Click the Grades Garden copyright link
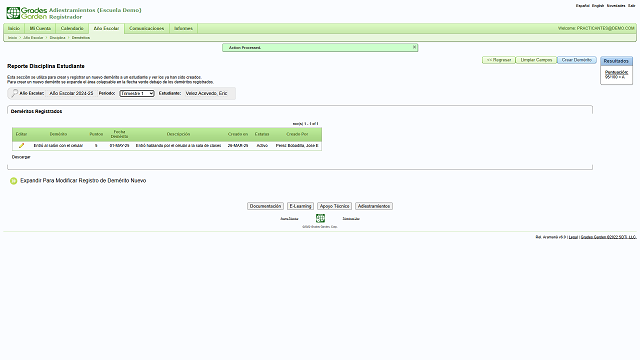This screenshot has height=360, width=640. pos(609,237)
